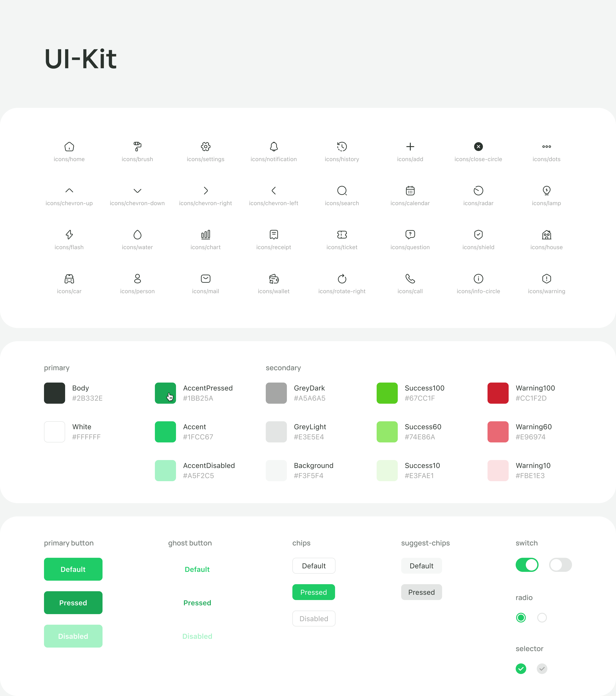Click the notification bell icon
Viewport: 616px width, 696px height.
pos(274,146)
